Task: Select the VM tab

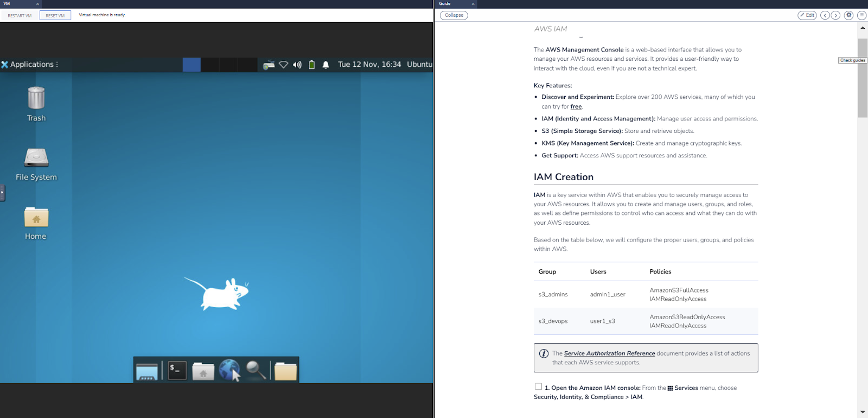Action: [x=21, y=4]
